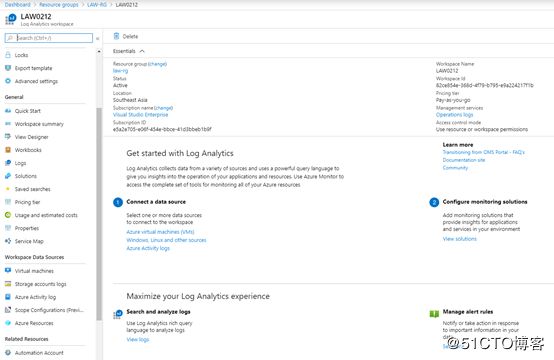This screenshot has width=554, height=360.
Task: Click the Advanced settings gear icon
Action: click(x=8, y=81)
